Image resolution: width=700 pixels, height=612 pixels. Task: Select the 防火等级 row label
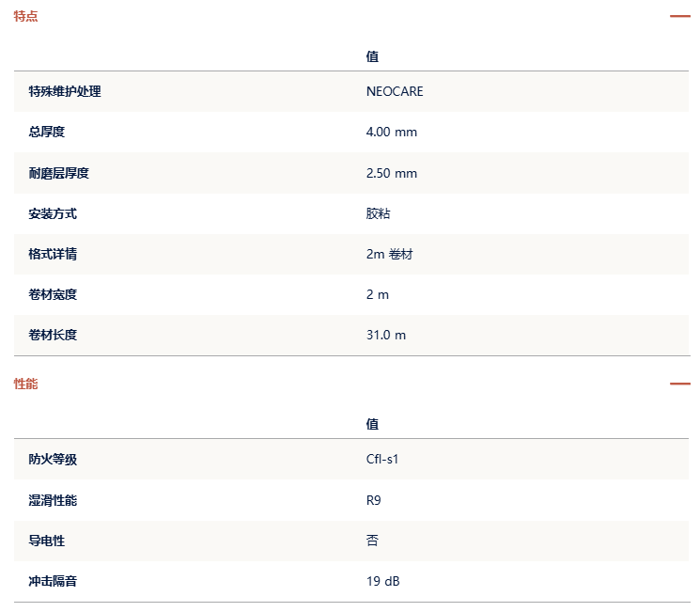(x=53, y=460)
